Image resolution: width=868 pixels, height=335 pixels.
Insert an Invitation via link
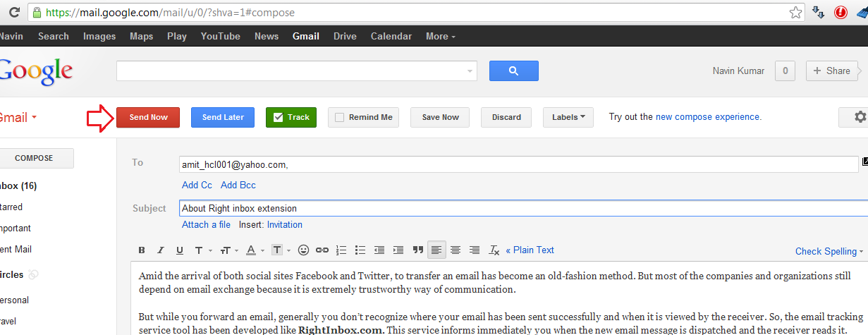coord(285,224)
